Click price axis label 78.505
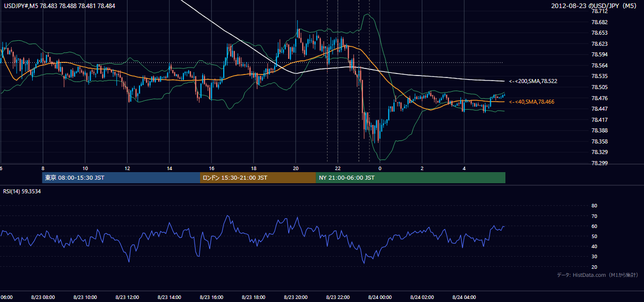Viewport: 644px width, 302px height. click(599, 87)
